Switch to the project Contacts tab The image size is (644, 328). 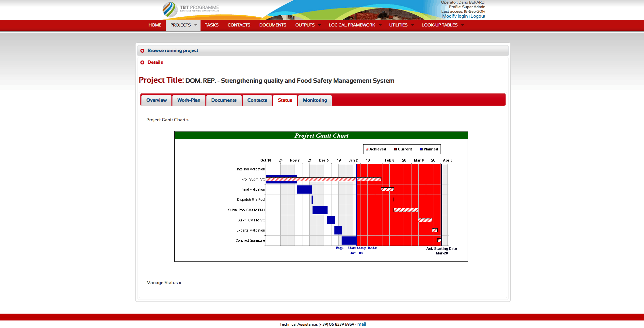click(257, 100)
